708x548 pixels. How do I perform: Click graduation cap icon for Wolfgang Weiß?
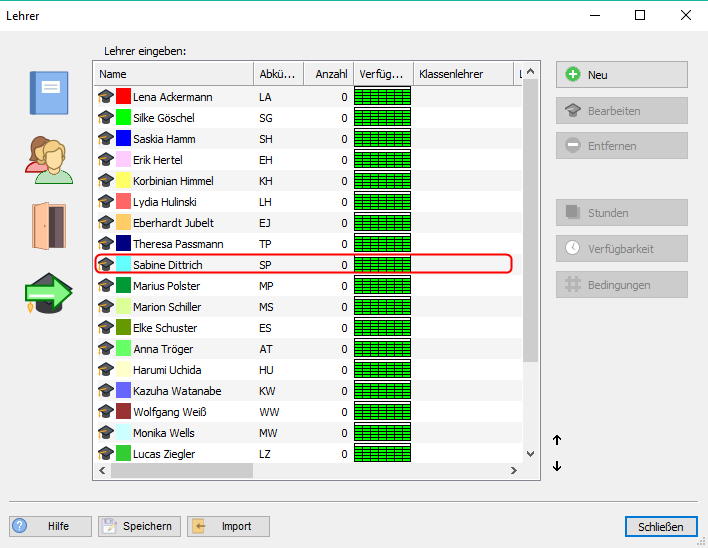click(106, 411)
